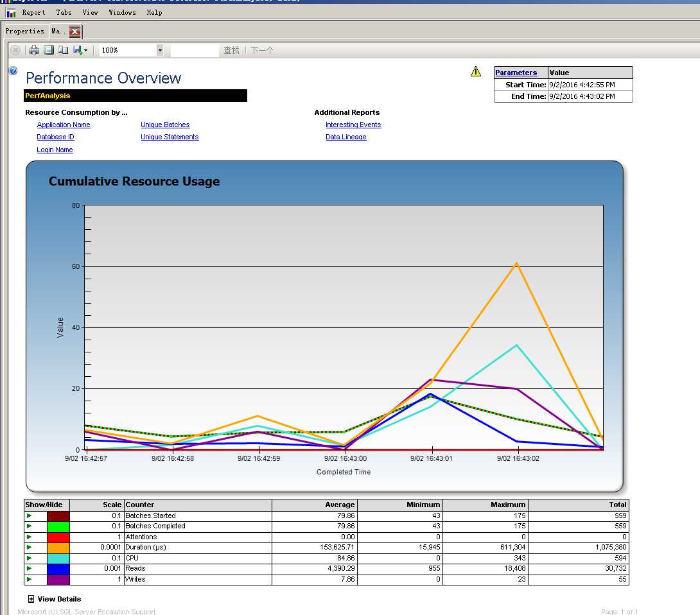
Task: Toggle visibility arrow for Attentions row
Action: [x=30, y=537]
